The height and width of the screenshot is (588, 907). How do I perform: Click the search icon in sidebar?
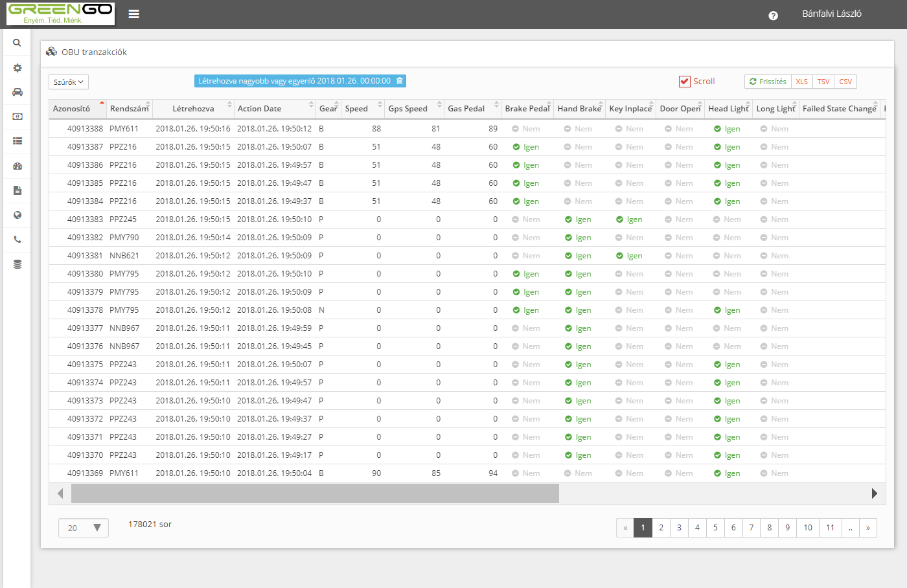click(17, 43)
